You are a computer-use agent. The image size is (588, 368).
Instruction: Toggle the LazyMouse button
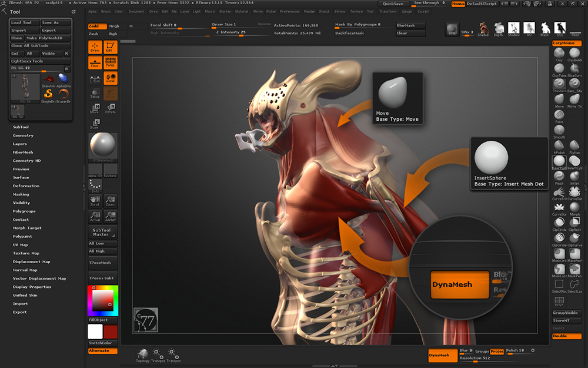coord(567,43)
